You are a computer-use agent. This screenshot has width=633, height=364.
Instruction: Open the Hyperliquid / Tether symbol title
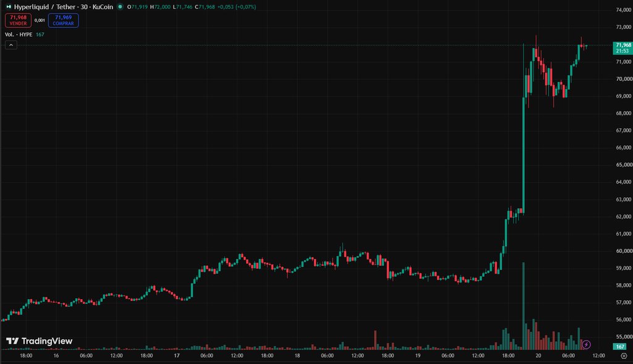tap(64, 7)
